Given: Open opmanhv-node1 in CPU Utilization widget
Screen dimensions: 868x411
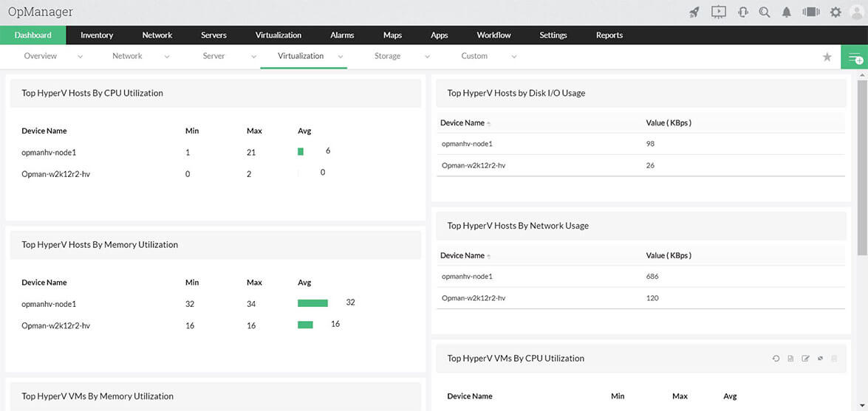Looking at the screenshot, I should coord(49,152).
